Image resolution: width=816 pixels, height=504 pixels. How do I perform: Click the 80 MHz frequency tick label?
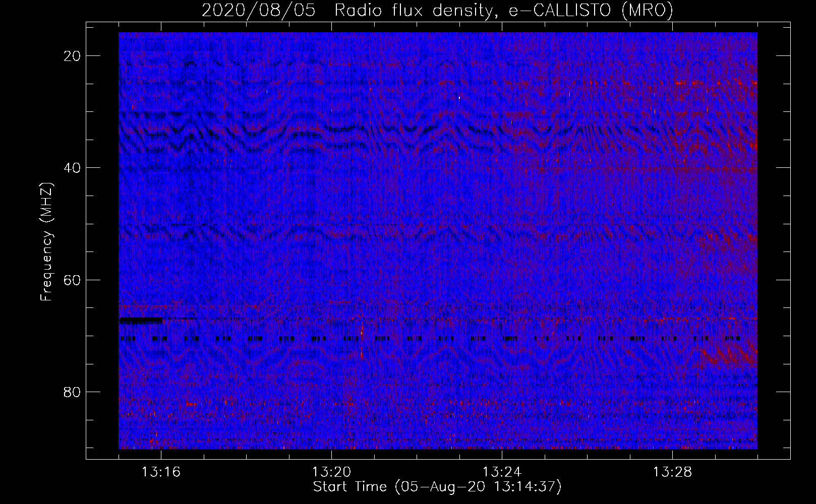point(73,392)
